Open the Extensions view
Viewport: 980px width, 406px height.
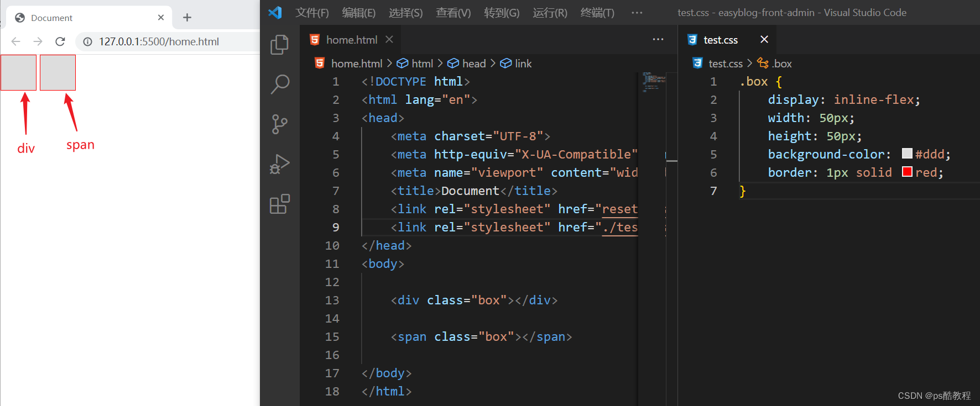pyautogui.click(x=279, y=204)
